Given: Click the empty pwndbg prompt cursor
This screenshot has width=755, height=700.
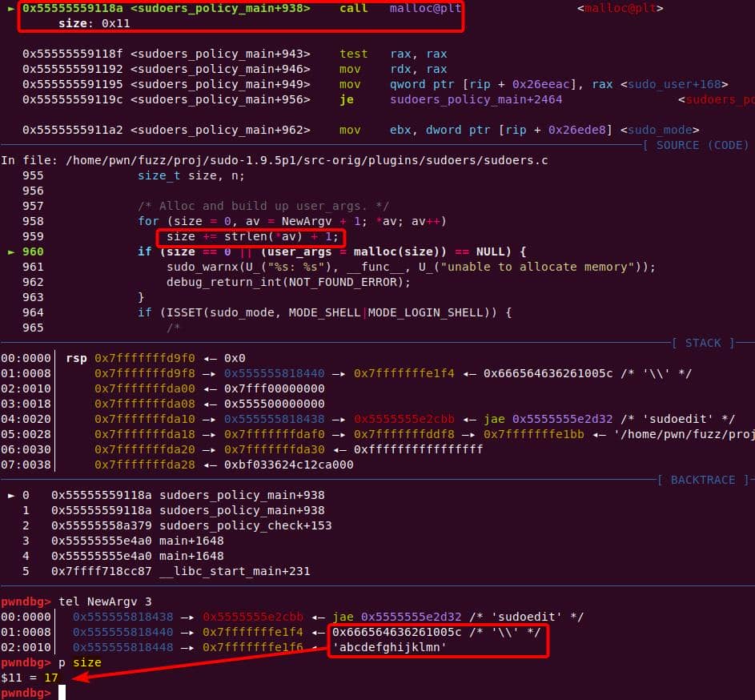Looking at the screenshot, I should [x=62, y=693].
